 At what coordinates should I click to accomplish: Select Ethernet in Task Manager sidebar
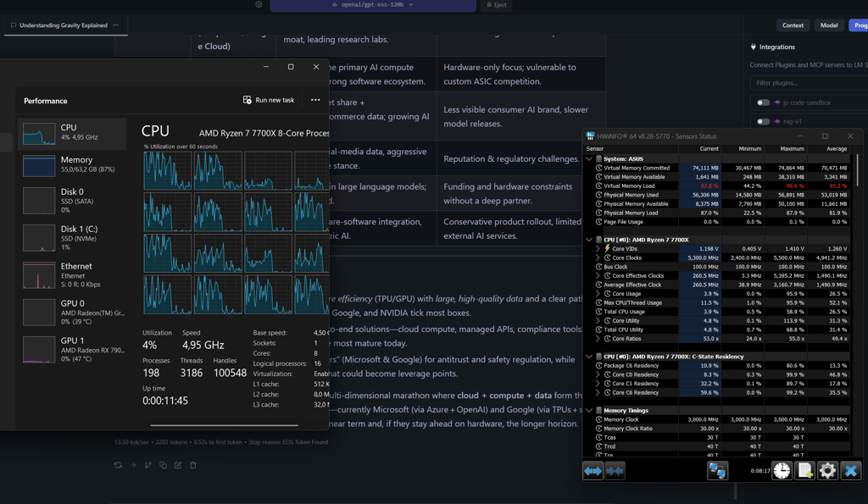(72, 275)
